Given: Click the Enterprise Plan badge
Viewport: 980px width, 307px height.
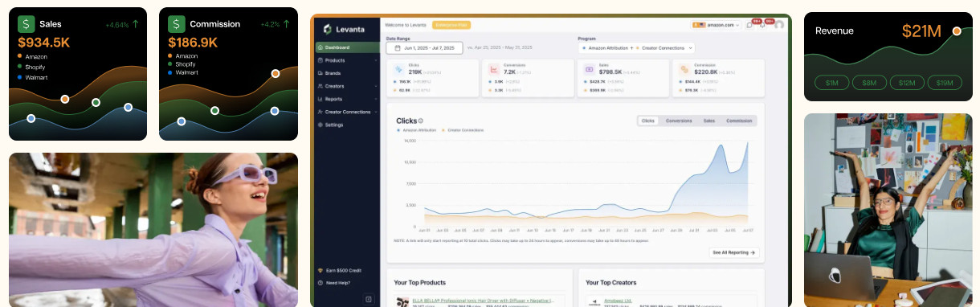Looking at the screenshot, I should [451, 25].
